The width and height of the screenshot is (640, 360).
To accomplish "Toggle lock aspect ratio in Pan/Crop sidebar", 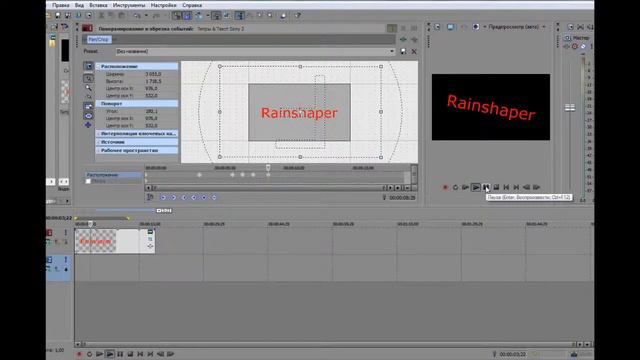I will pyautogui.click(x=88, y=106).
